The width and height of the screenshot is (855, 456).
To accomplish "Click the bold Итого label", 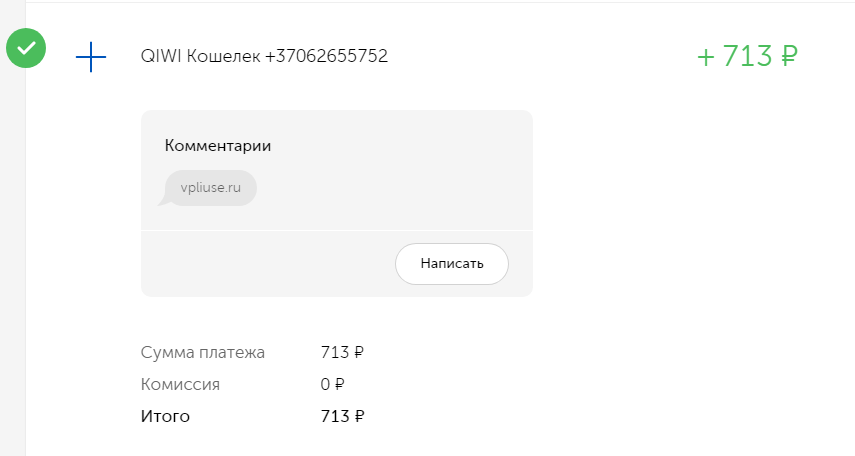I will (165, 416).
